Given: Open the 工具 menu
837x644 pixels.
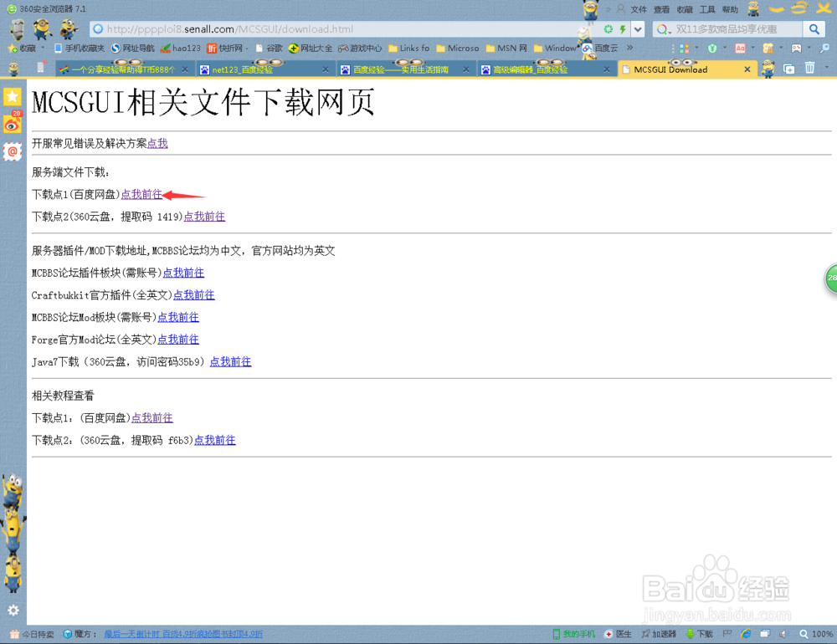Looking at the screenshot, I should coord(707,10).
